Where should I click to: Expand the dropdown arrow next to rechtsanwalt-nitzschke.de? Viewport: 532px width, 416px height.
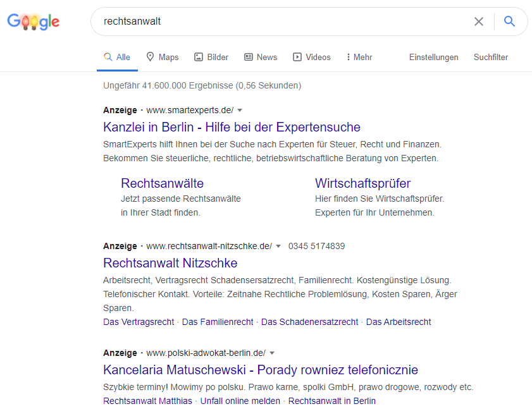[278, 246]
